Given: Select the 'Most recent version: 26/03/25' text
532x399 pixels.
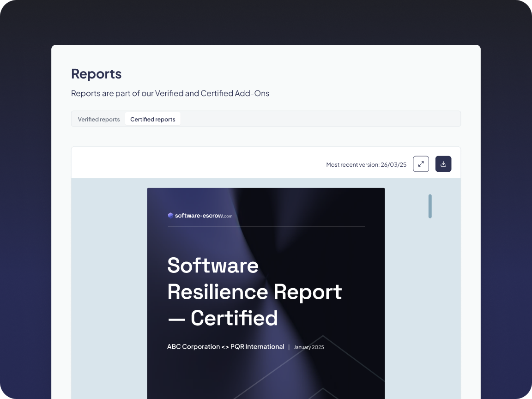Looking at the screenshot, I should click(x=366, y=164).
